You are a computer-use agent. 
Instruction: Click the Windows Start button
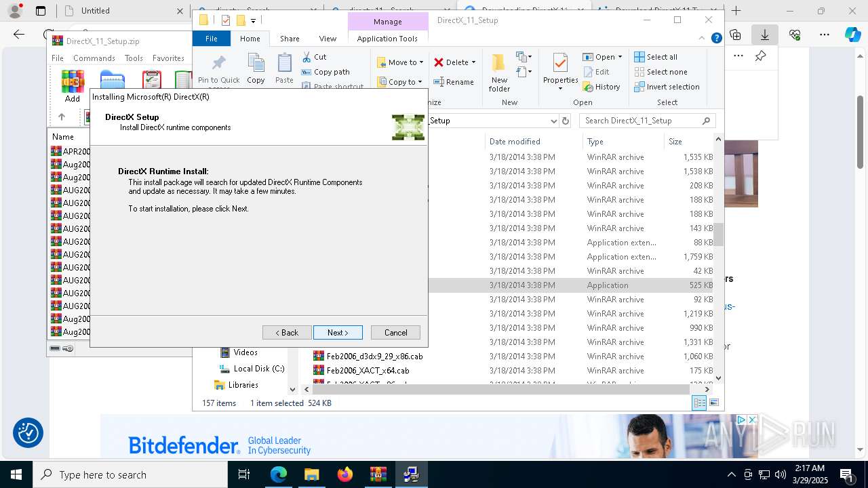pyautogui.click(x=16, y=474)
